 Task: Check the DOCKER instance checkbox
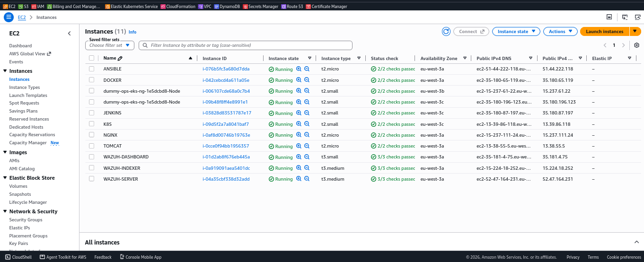[91, 80]
